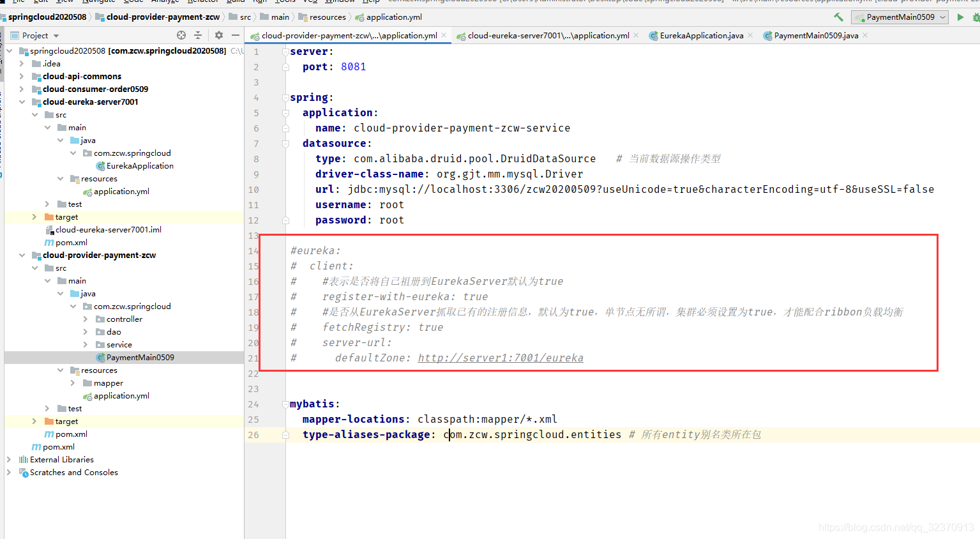Click com.alibaba.druid.pool.DruidDataSource text

click(x=475, y=159)
